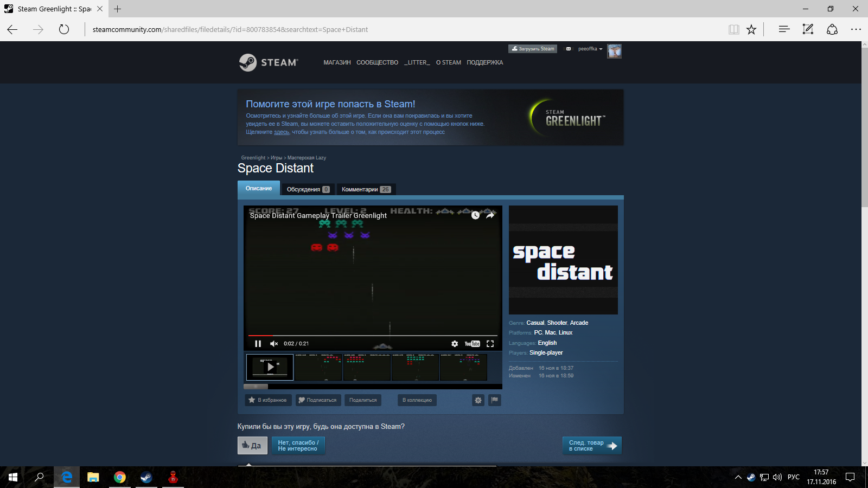The height and width of the screenshot is (488, 868).
Task: Click the здесь link in Greenlight banner
Action: (x=282, y=132)
